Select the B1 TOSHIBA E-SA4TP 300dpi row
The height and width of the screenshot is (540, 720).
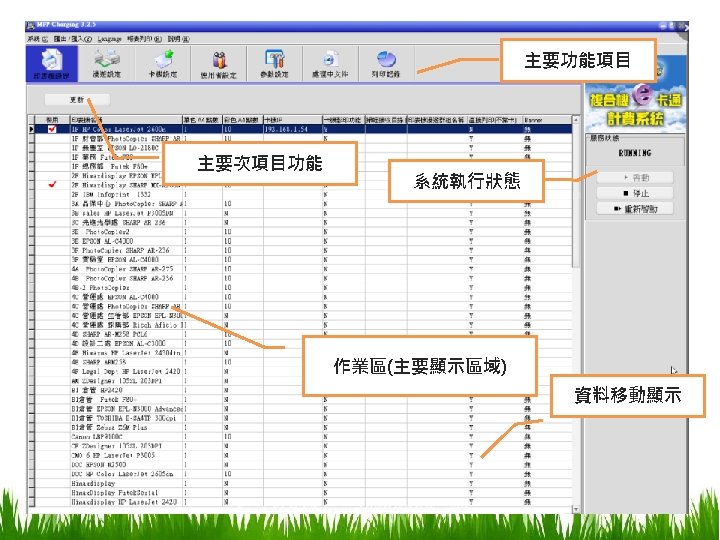[x=301, y=418]
